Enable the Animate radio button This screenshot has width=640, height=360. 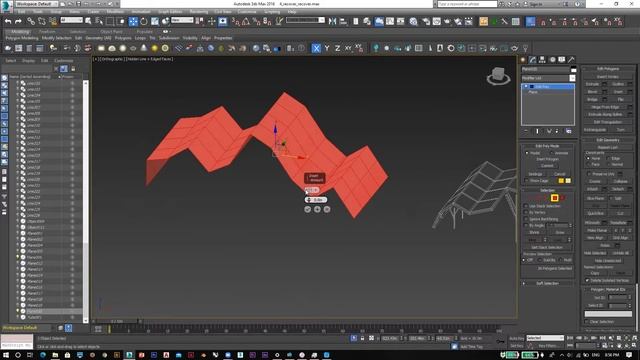coord(551,153)
